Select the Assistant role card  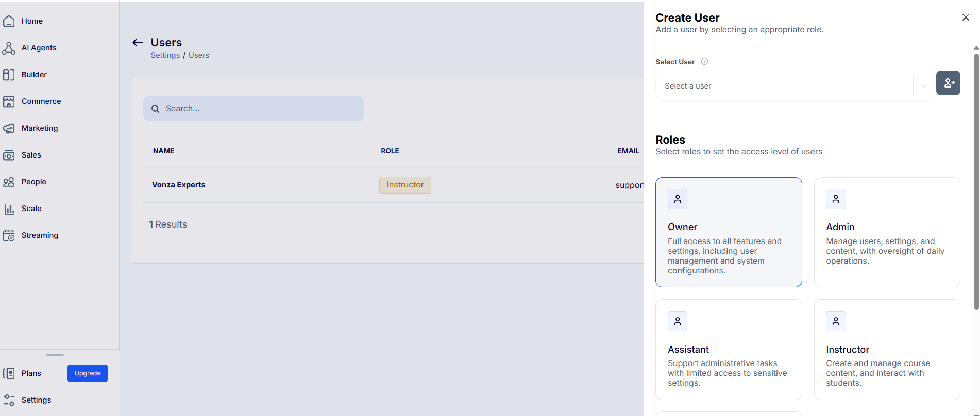pos(729,350)
